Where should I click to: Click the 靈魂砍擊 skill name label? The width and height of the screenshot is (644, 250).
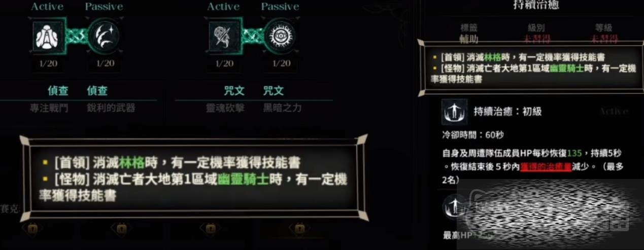[x=225, y=108]
